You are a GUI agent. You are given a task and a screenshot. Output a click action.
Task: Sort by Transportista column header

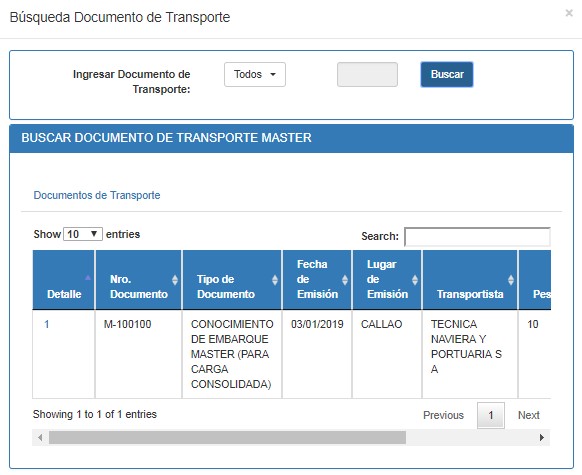click(x=470, y=280)
